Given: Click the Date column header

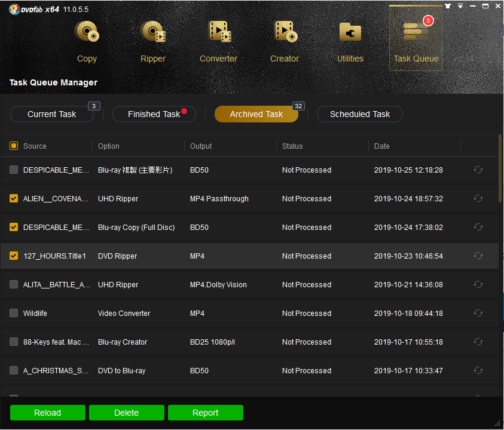Looking at the screenshot, I should [x=382, y=146].
